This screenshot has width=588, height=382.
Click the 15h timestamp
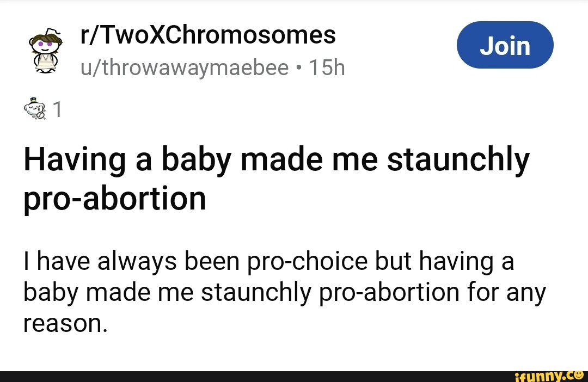(x=327, y=67)
